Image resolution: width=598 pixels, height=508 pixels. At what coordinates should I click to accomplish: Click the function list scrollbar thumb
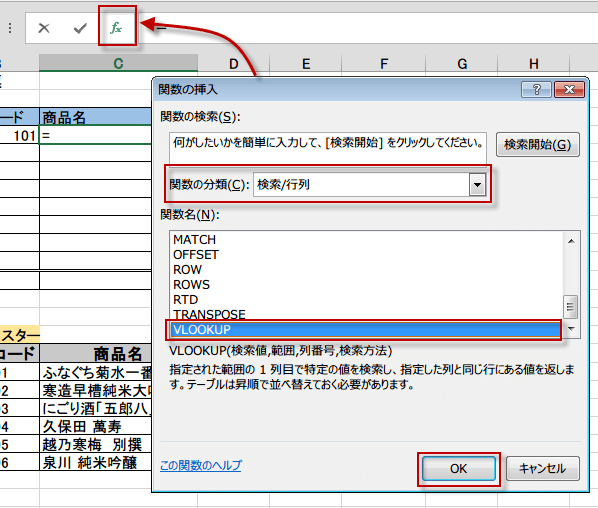tap(571, 307)
